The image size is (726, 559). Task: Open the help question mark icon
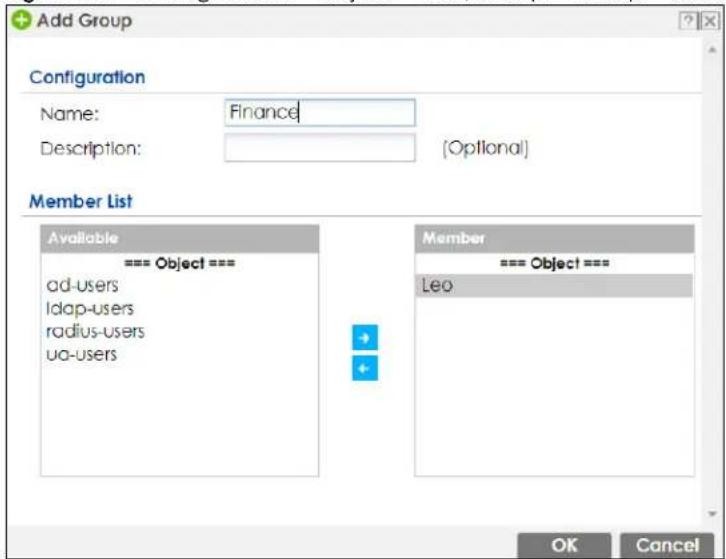(688, 21)
